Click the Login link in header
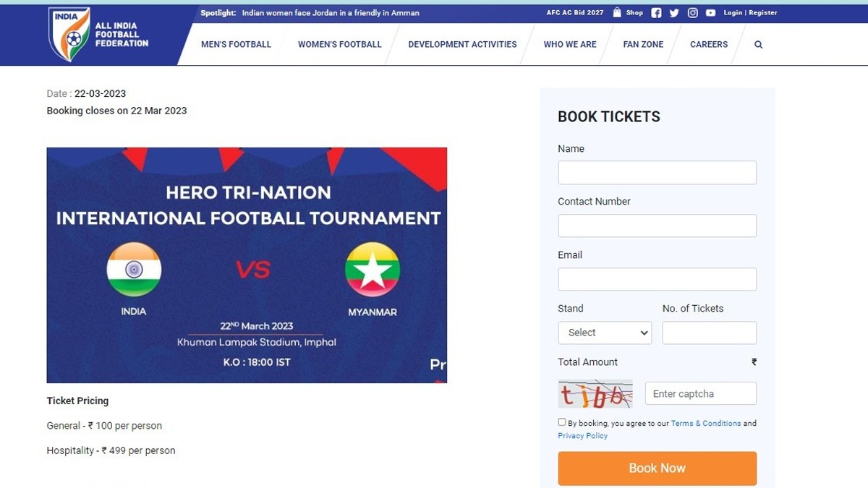The width and height of the screenshot is (868, 488). click(x=733, y=13)
